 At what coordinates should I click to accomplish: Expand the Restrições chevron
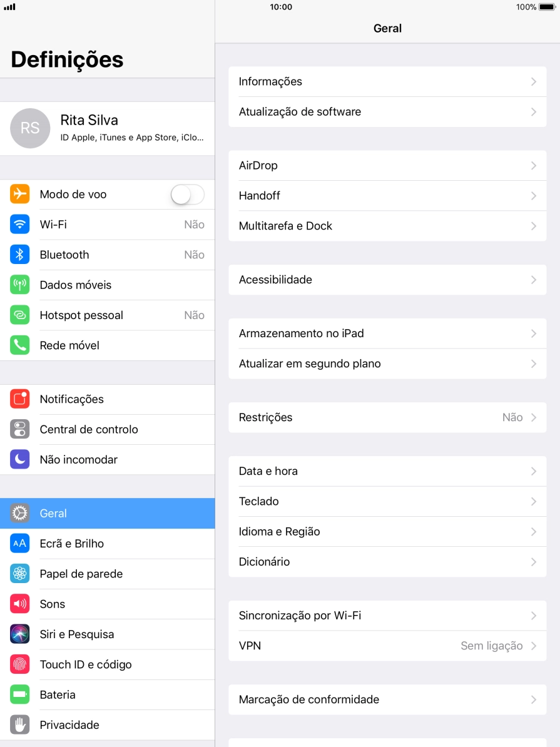[534, 417]
